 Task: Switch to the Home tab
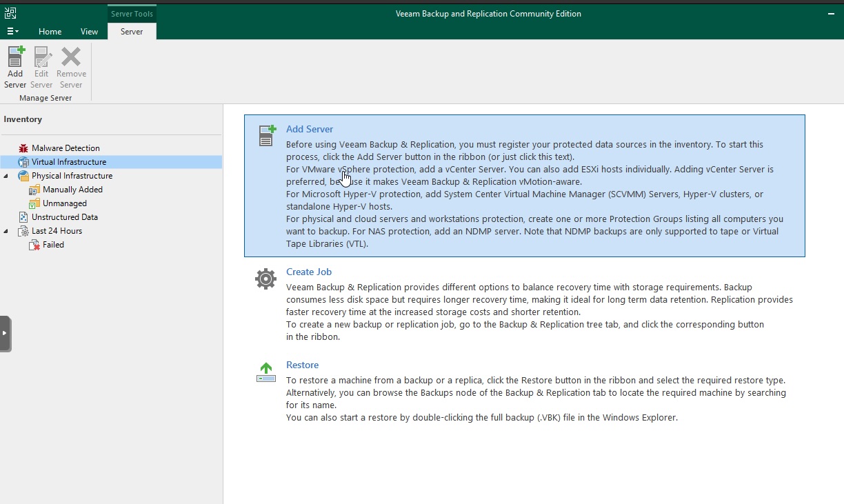[x=50, y=31]
